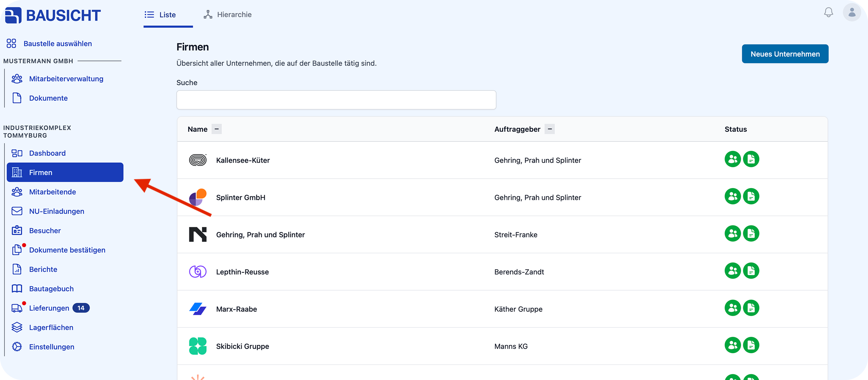
Task: Click the Marx-Raabe company logo
Action: click(x=198, y=309)
